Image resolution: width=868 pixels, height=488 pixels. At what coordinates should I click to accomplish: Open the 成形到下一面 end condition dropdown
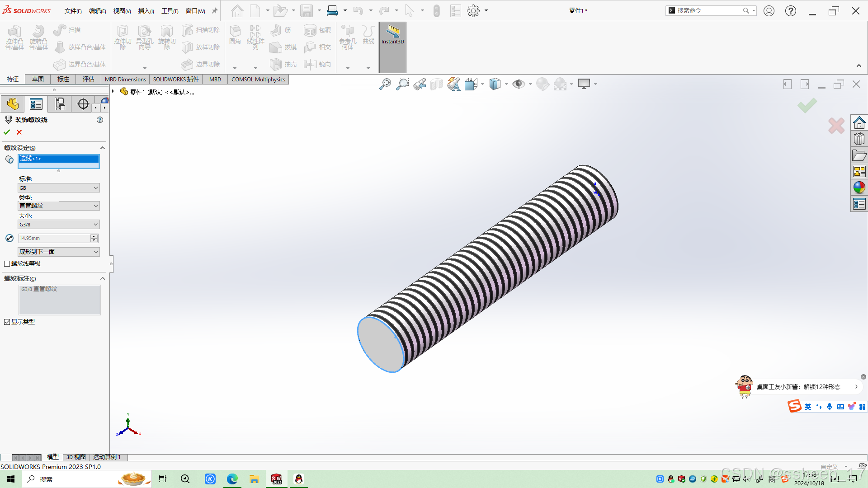58,252
